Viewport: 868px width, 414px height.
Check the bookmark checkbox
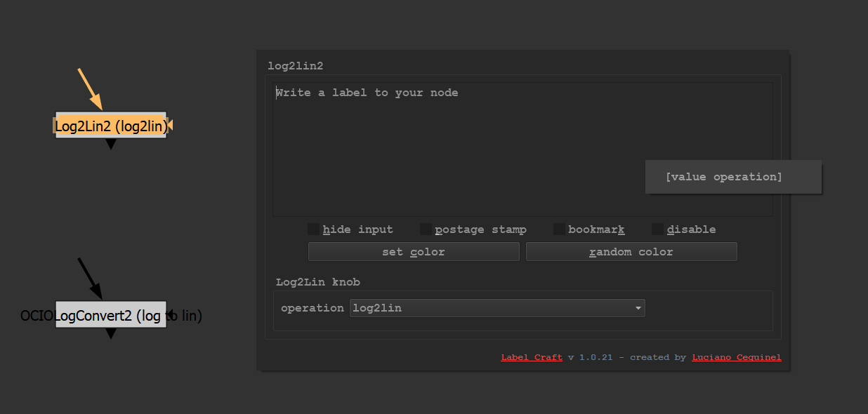pos(559,229)
